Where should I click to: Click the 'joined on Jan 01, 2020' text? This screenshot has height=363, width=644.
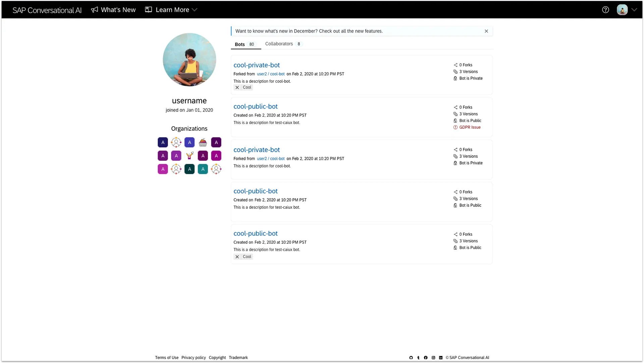(189, 110)
